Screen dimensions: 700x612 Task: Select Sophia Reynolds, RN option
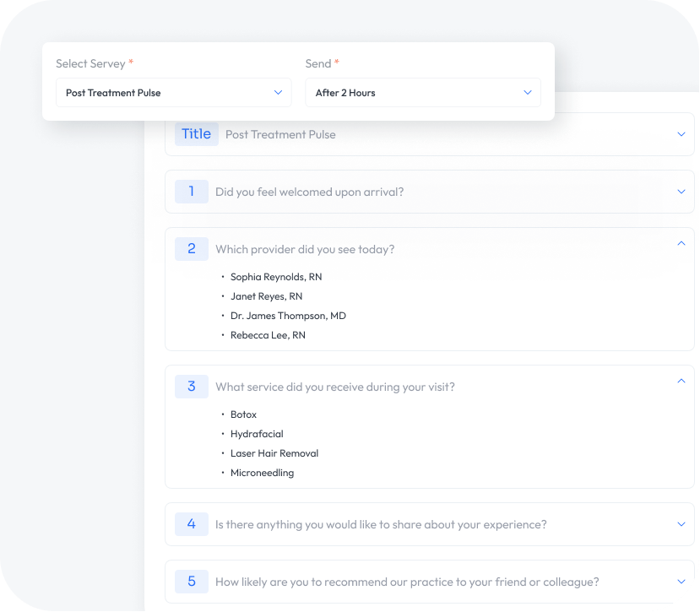pos(275,277)
